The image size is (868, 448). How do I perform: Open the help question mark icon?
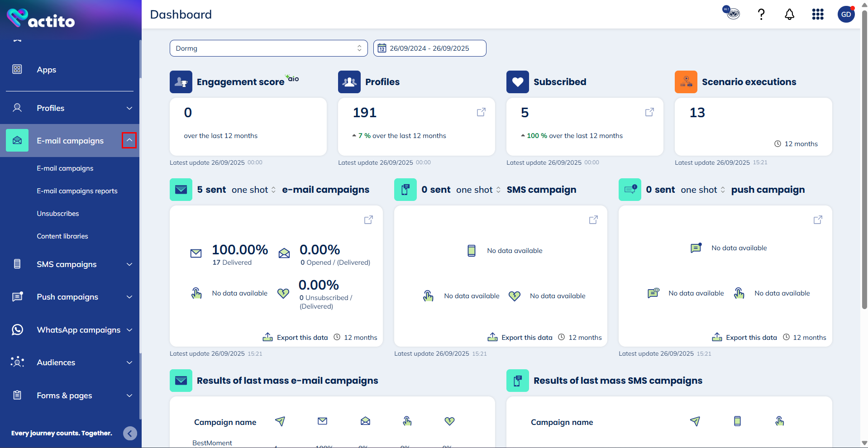[x=761, y=14]
